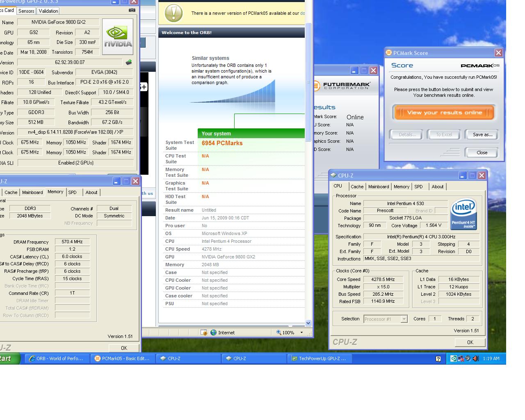Click the CPU Speed 4278 MHz value
The width and height of the screenshot is (525, 420).
click(212, 249)
